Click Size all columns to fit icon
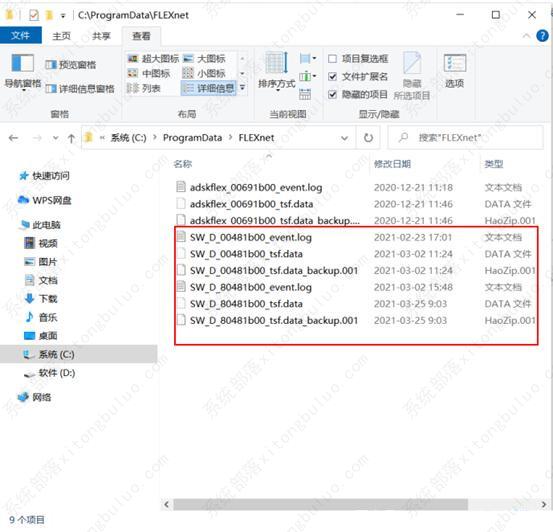Screen dimensions: 553x532 coord(305,94)
